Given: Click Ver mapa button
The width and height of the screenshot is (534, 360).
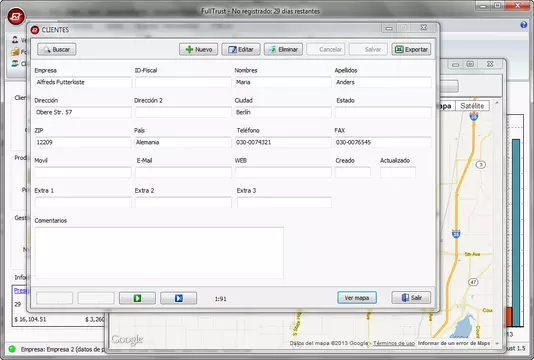Looking at the screenshot, I should click(357, 298).
